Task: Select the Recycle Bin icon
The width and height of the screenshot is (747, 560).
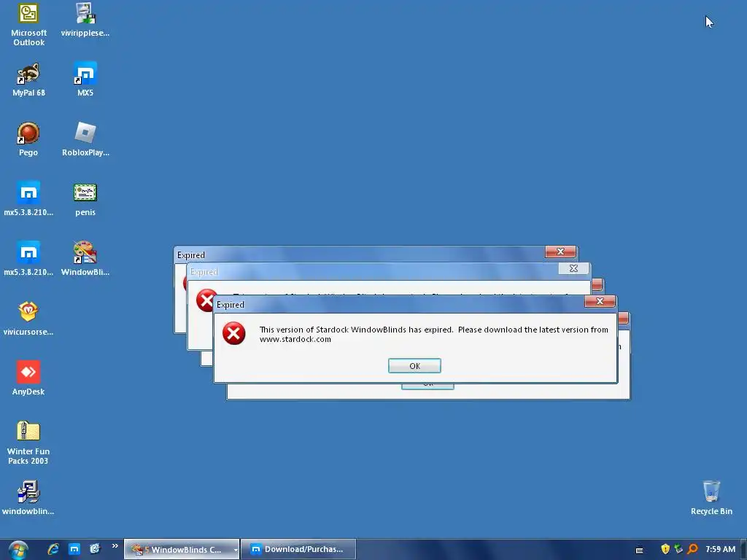Action: [x=711, y=499]
